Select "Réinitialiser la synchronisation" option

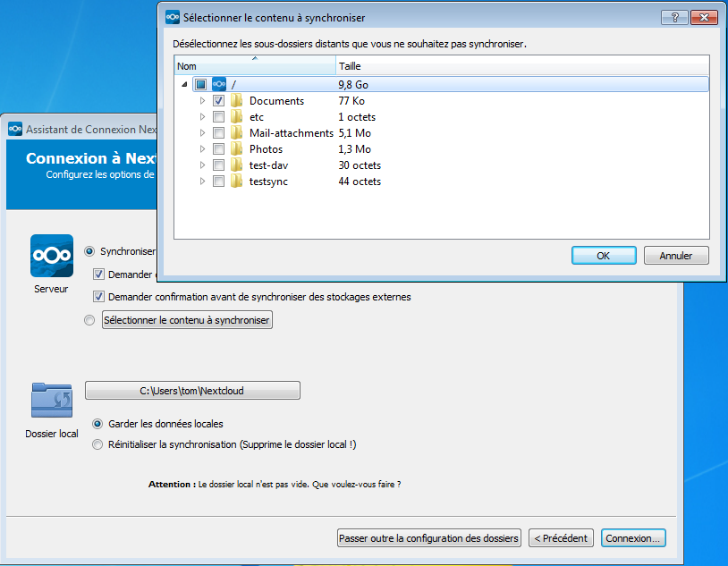97,443
